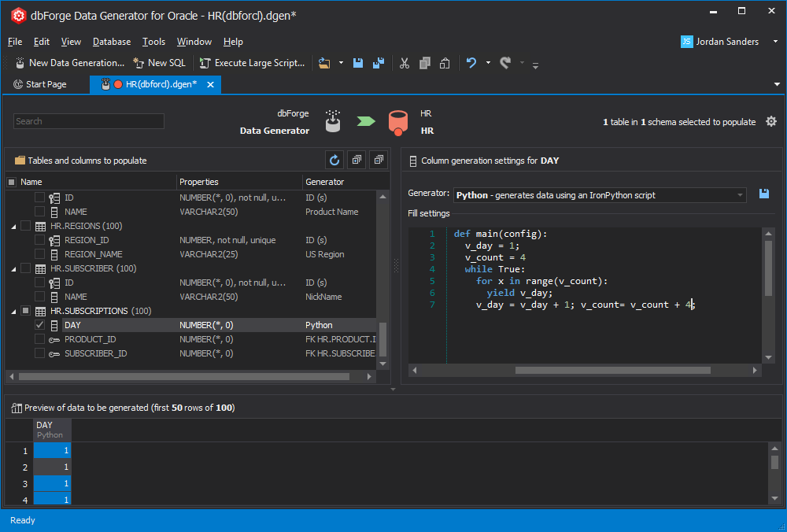Toggle the HR.SUBSCRIPTIONS table checkbox
This screenshot has height=532, width=787.
pos(26,311)
